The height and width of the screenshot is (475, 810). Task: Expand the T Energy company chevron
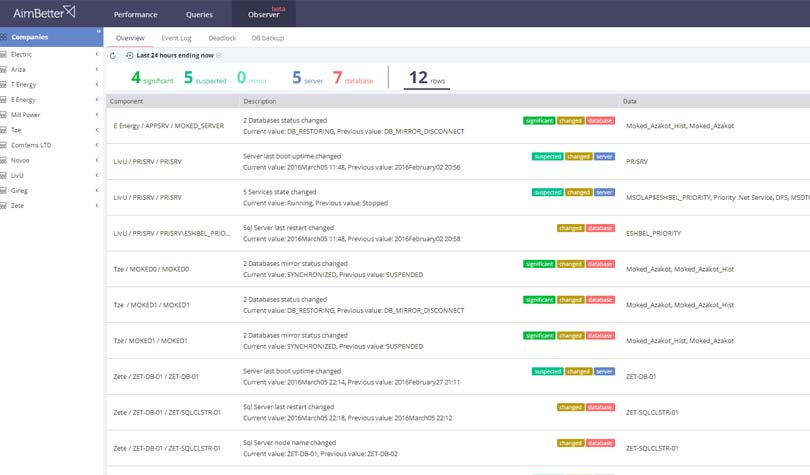pyautogui.click(x=97, y=84)
